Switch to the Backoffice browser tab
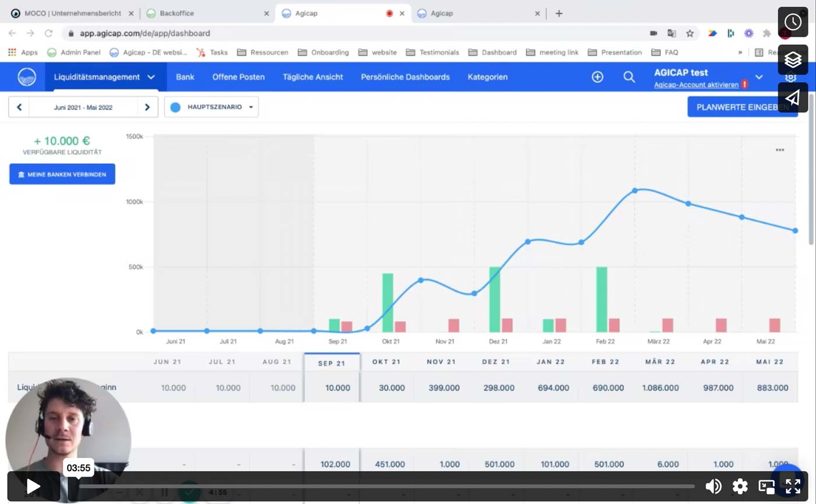Viewport: 816px width, 504px height. pos(208,13)
